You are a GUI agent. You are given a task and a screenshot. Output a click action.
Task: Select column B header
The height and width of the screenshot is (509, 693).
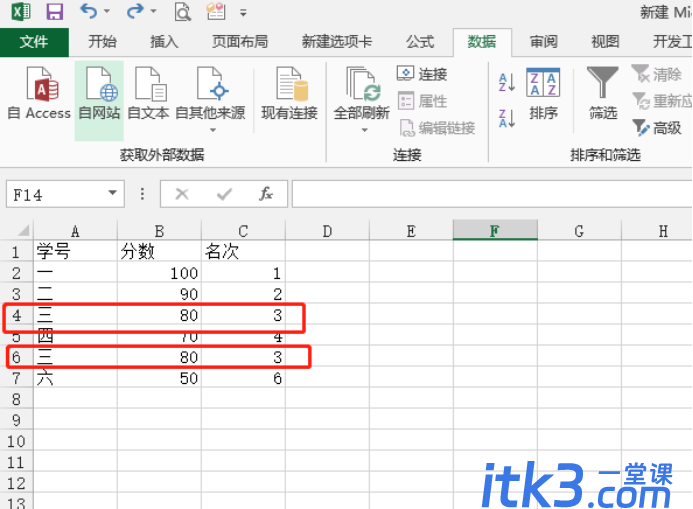tap(159, 231)
